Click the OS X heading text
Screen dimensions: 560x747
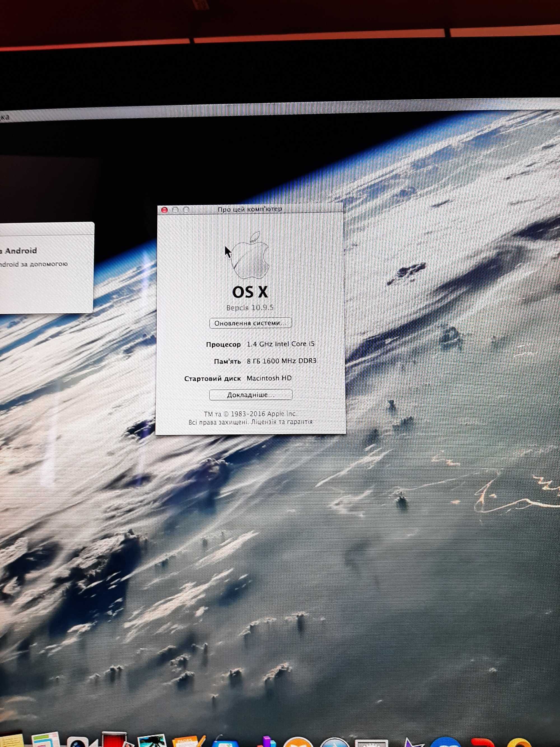pos(250,292)
